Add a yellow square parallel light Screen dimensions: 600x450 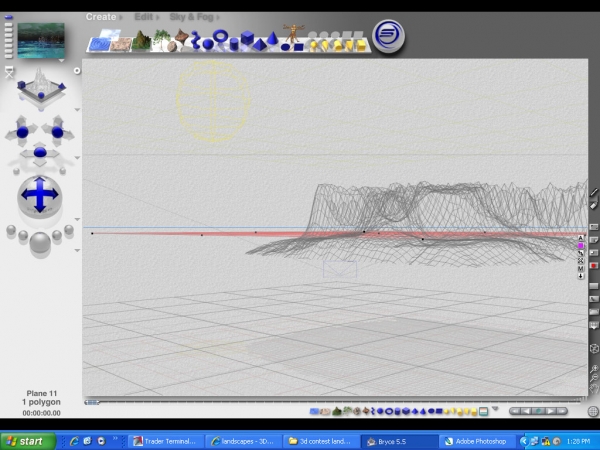click(361, 46)
